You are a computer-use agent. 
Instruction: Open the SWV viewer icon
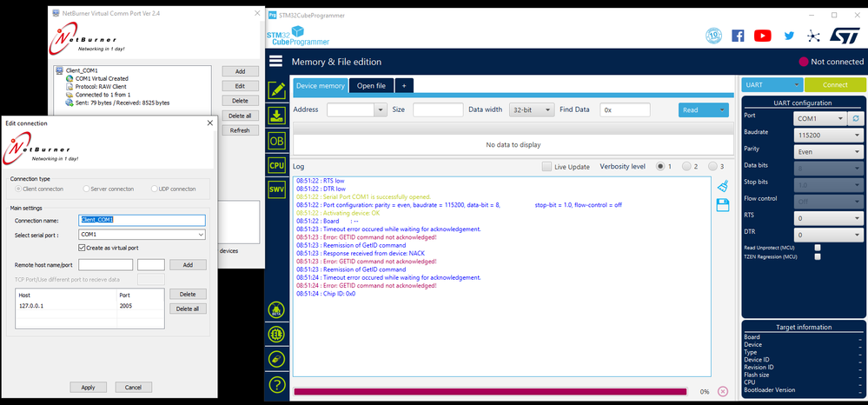(277, 189)
